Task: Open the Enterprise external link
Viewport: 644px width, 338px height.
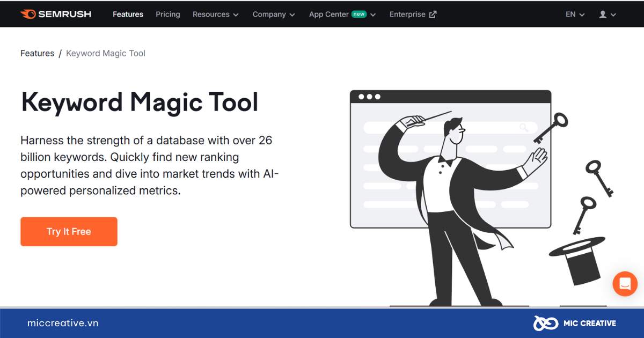Action: [413, 14]
